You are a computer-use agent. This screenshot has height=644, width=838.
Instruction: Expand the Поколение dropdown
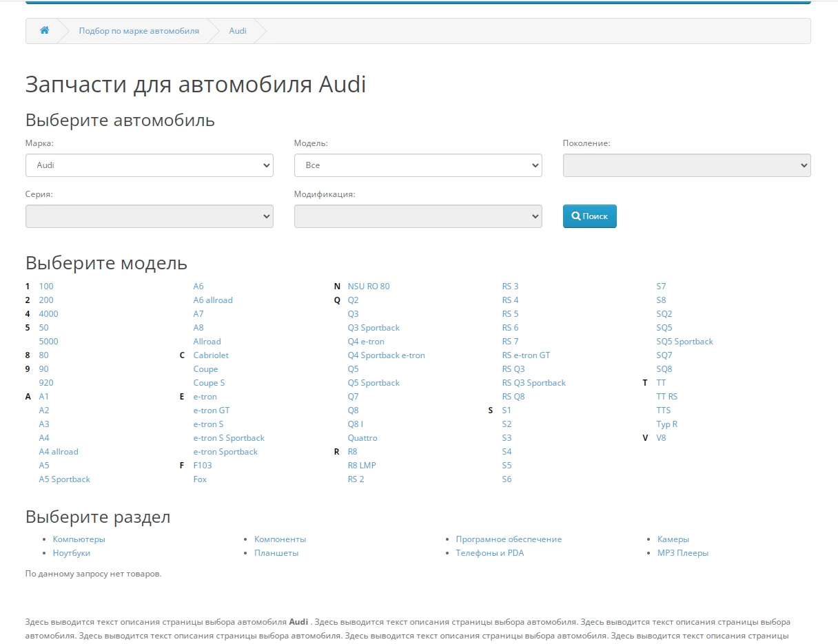tap(687, 165)
